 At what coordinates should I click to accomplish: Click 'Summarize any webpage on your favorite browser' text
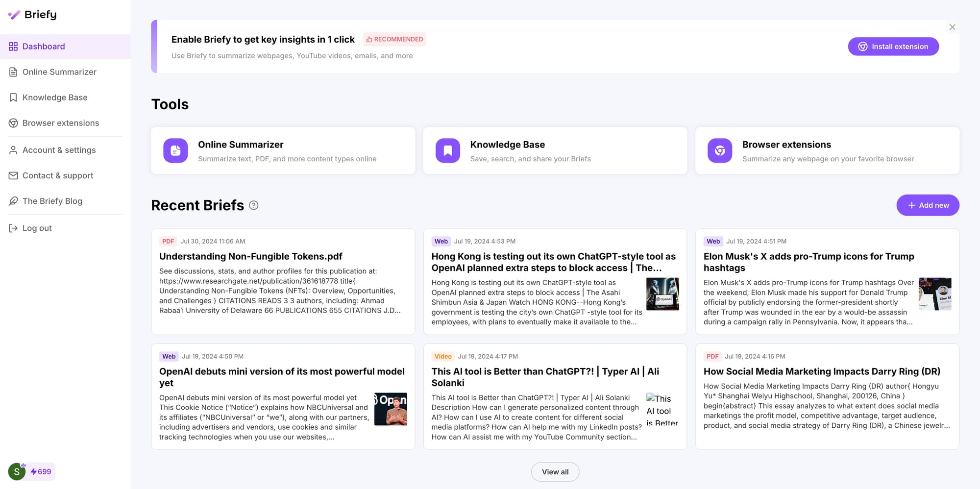828,159
